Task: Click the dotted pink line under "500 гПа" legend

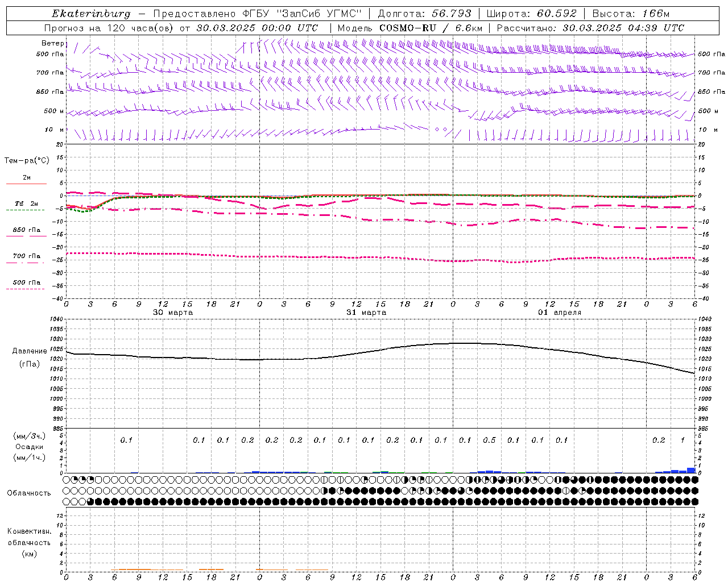Action: pos(25,289)
